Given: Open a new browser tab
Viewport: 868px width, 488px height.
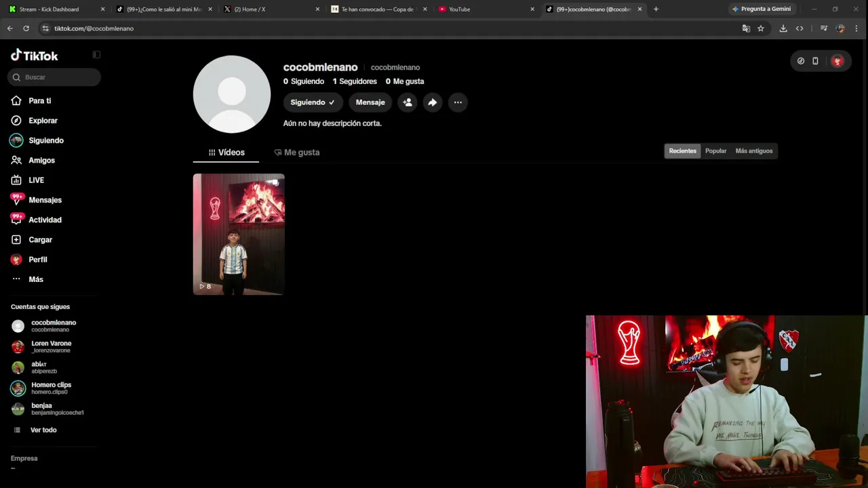Looking at the screenshot, I should click(656, 9).
